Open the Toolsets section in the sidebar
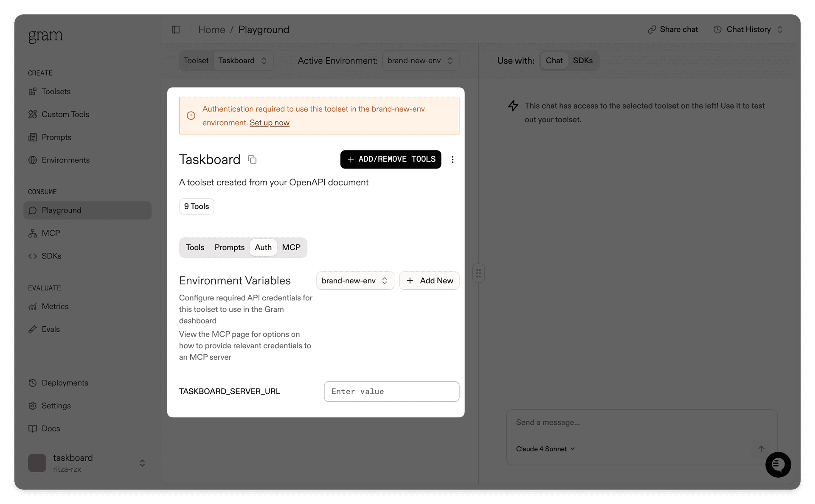 (x=56, y=91)
